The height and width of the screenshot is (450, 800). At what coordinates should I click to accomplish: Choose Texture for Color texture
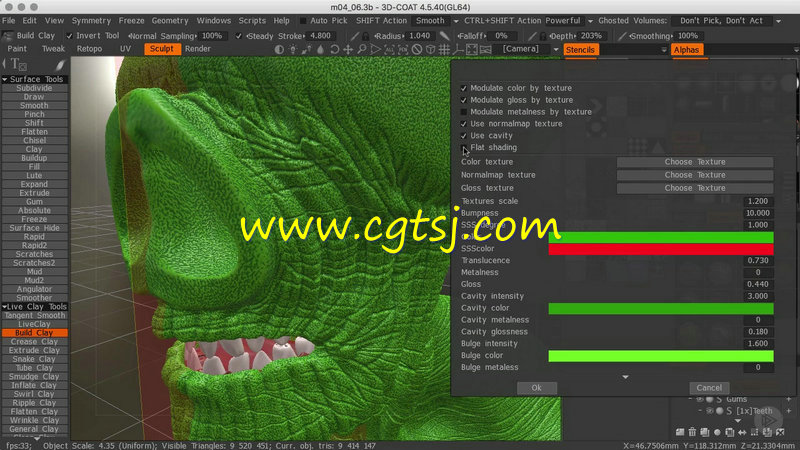point(695,162)
